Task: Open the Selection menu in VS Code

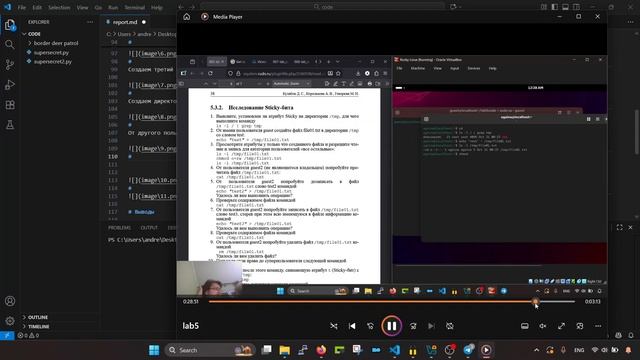Action: pos(59,7)
